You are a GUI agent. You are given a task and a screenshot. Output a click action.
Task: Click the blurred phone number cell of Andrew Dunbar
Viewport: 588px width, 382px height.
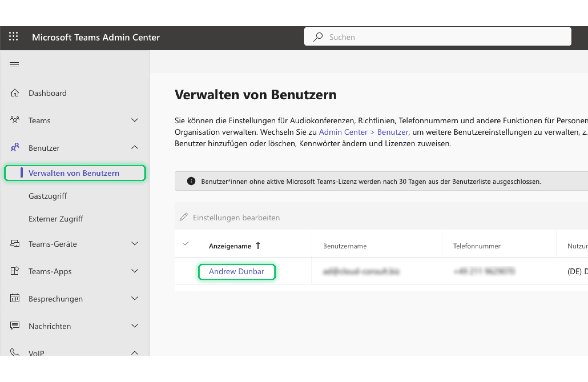pyautogui.click(x=484, y=271)
